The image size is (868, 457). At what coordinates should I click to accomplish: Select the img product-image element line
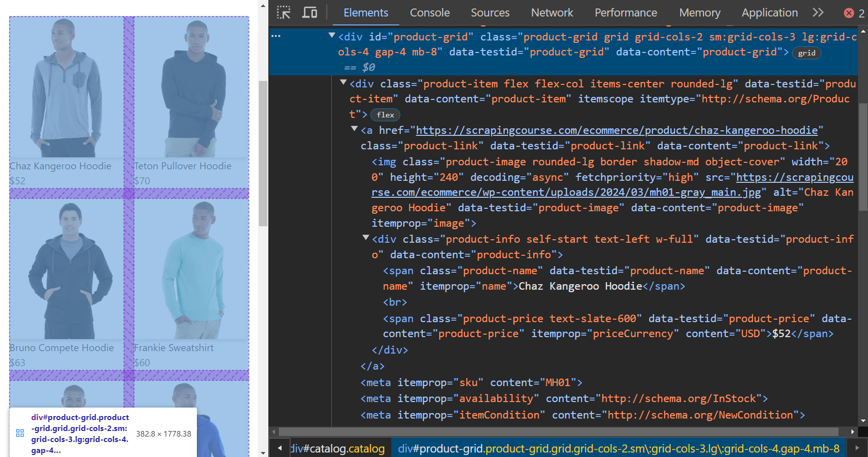[x=613, y=192]
